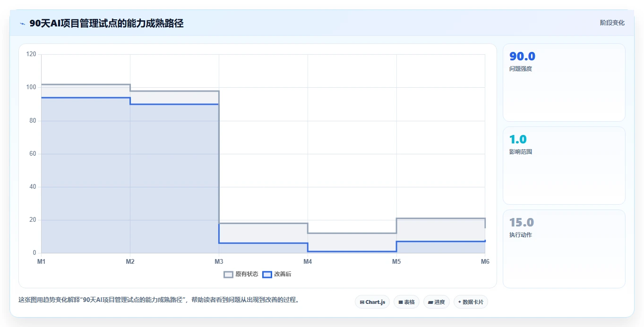
Task: Click the 数据卡片 tag
Action: [471, 302]
